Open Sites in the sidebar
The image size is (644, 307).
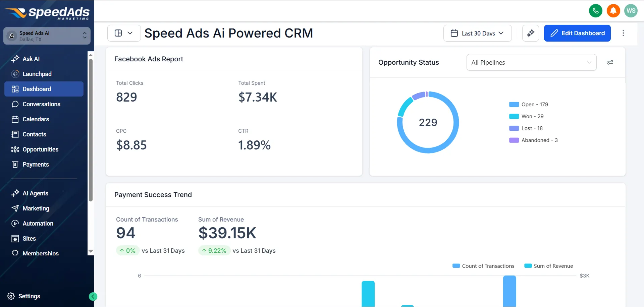click(x=44, y=239)
